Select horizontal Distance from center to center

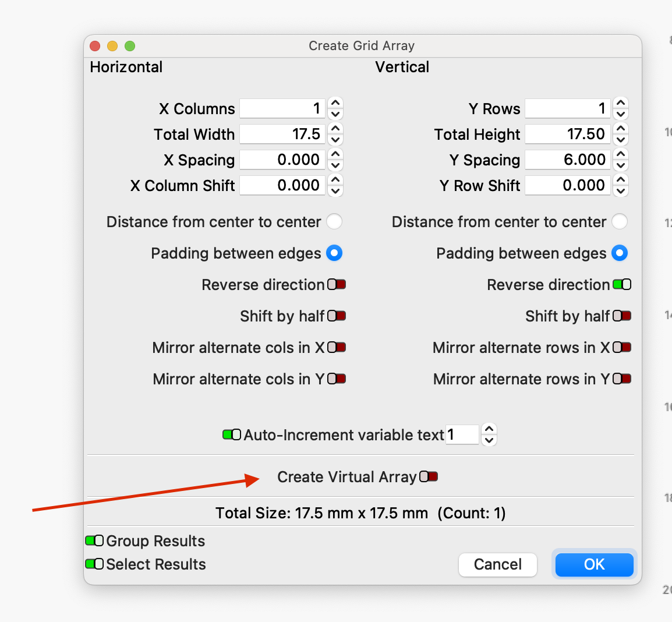coord(334,222)
